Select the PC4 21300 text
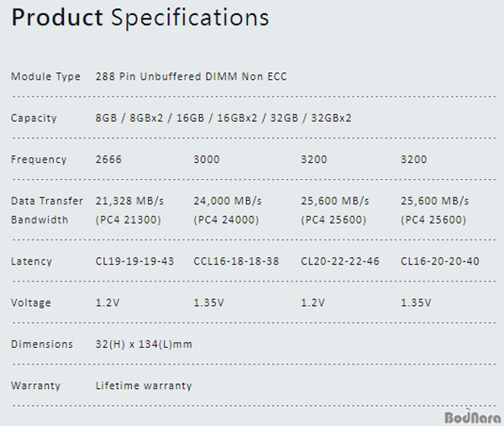This screenshot has height=426, width=504. click(x=129, y=220)
